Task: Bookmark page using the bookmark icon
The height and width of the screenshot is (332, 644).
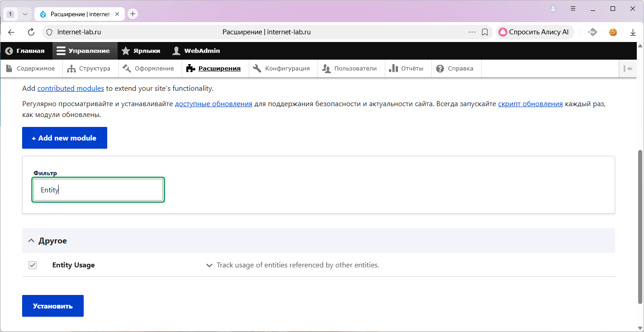Action: pos(484,32)
